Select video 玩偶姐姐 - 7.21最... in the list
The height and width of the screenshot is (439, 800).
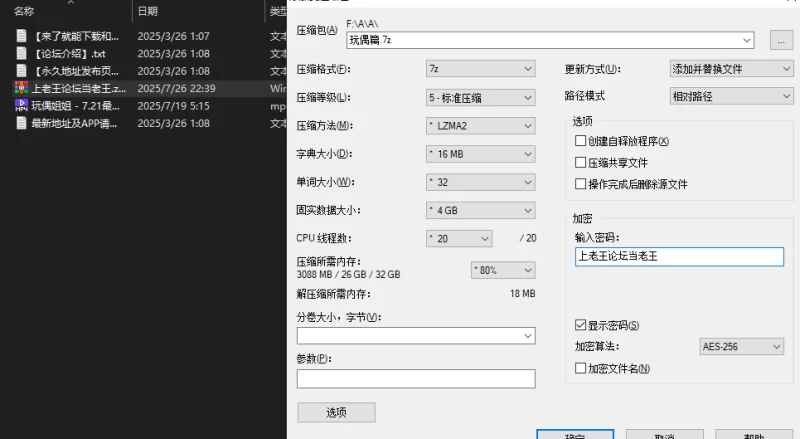76,106
